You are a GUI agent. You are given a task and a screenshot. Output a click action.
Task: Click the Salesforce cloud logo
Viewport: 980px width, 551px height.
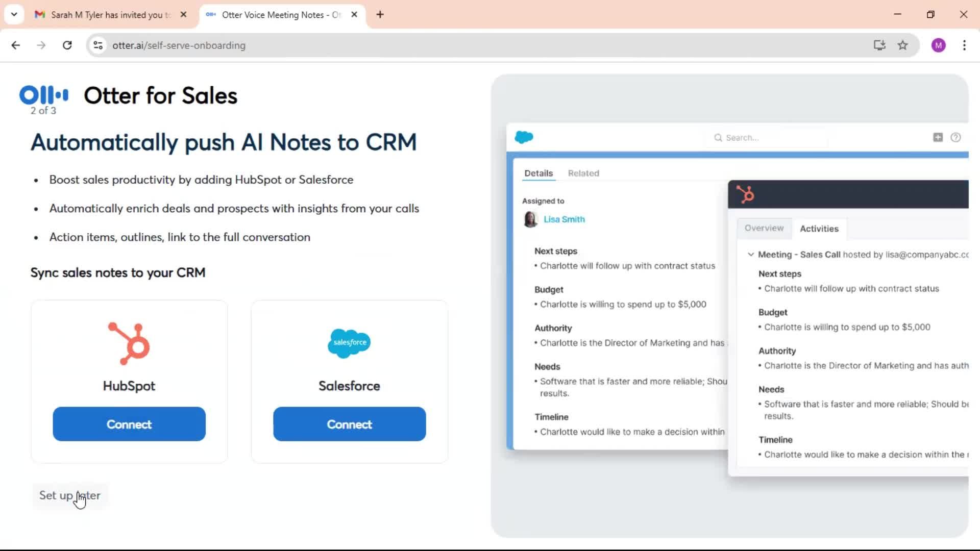tap(349, 342)
